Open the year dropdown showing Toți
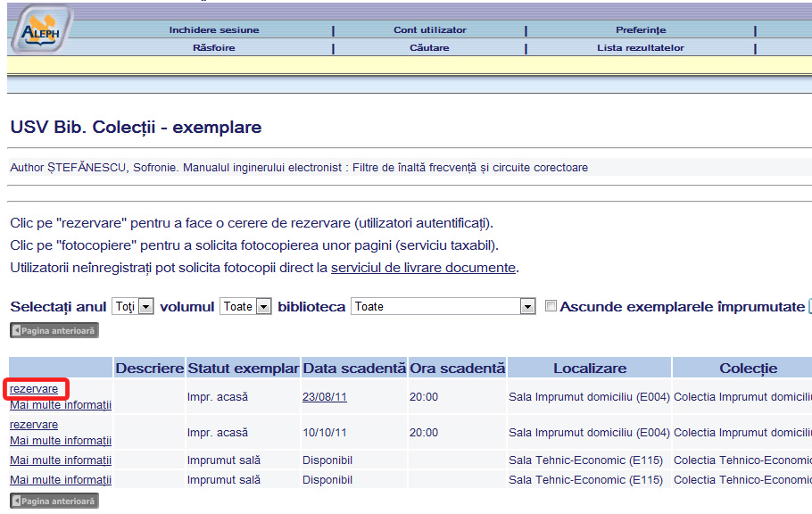 [x=133, y=306]
